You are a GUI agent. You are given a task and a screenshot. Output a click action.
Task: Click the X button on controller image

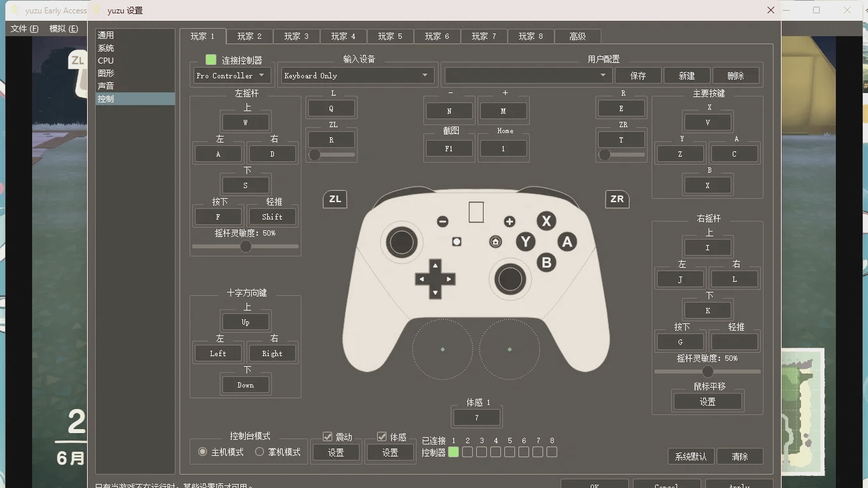point(547,221)
